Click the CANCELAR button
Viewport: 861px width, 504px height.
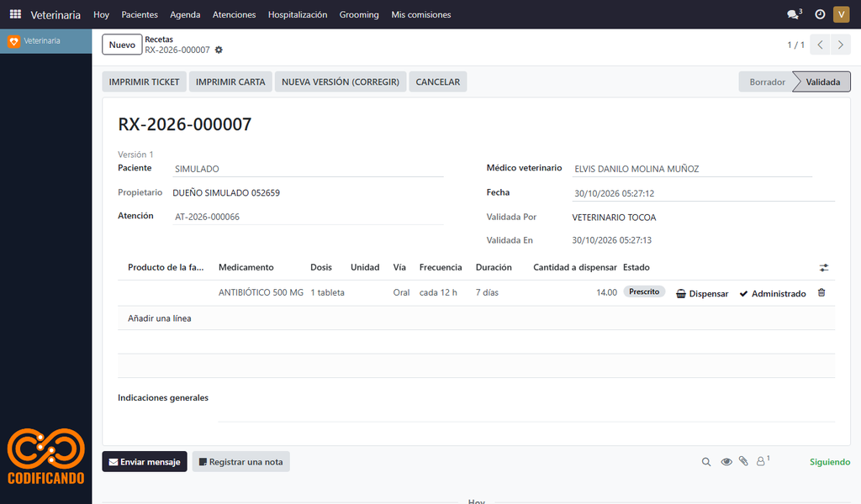tap(437, 81)
